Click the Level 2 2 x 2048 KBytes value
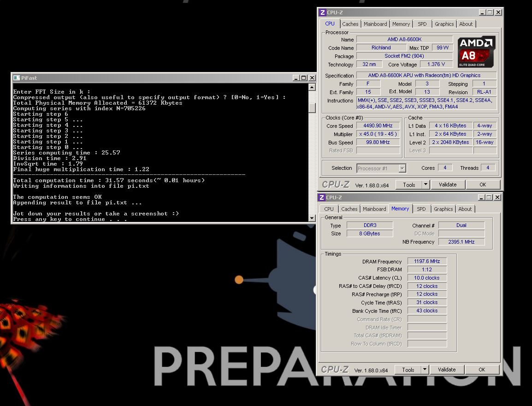 tap(450, 142)
